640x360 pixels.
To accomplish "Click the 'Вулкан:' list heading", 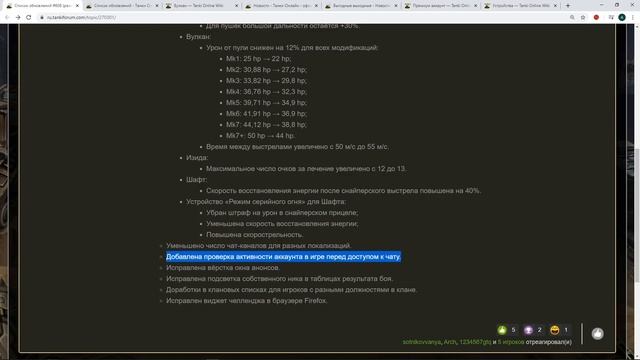I will tap(198, 37).
